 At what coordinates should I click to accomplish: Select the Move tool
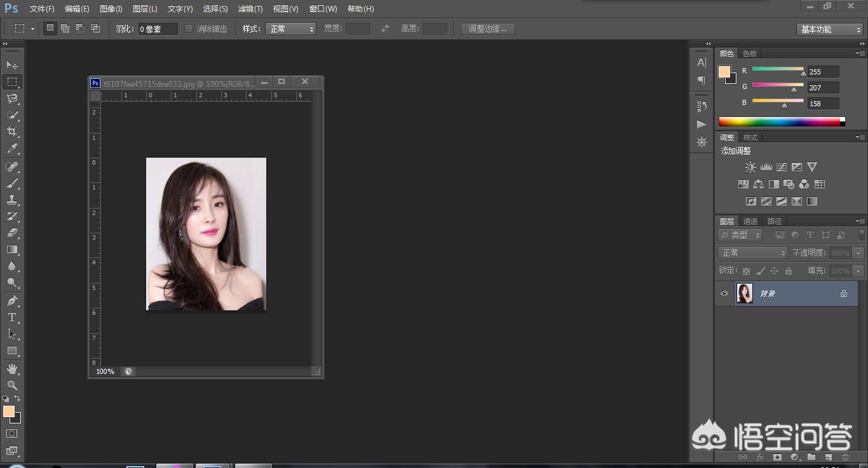pyautogui.click(x=12, y=65)
